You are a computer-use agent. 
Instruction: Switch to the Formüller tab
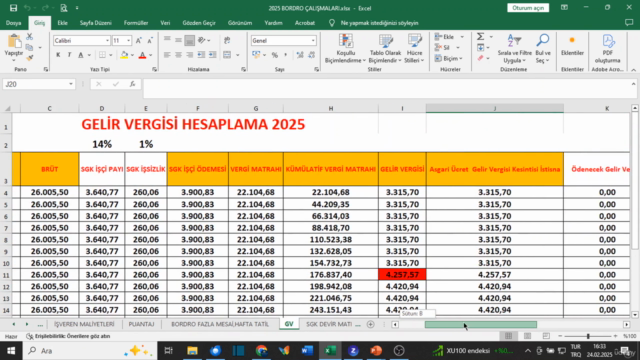(136, 23)
